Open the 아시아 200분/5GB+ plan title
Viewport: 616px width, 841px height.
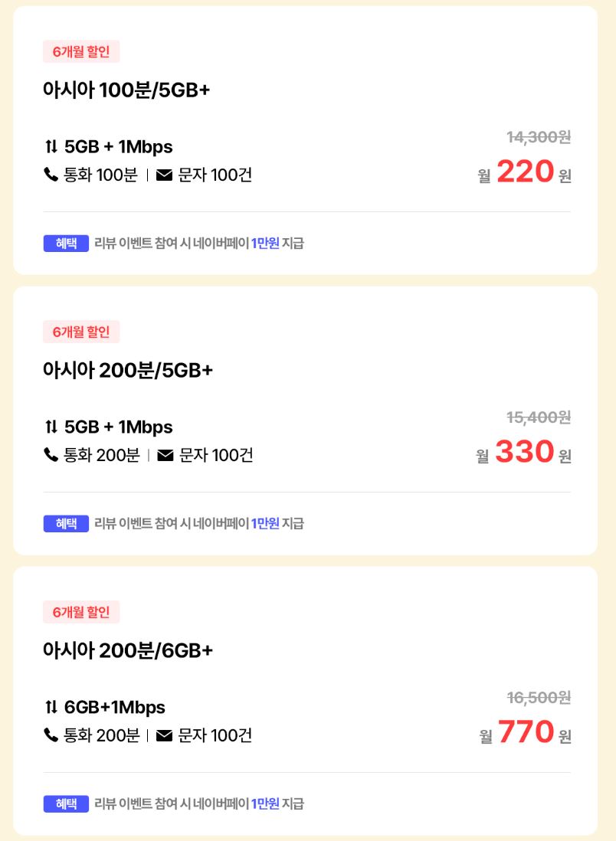click(x=128, y=371)
